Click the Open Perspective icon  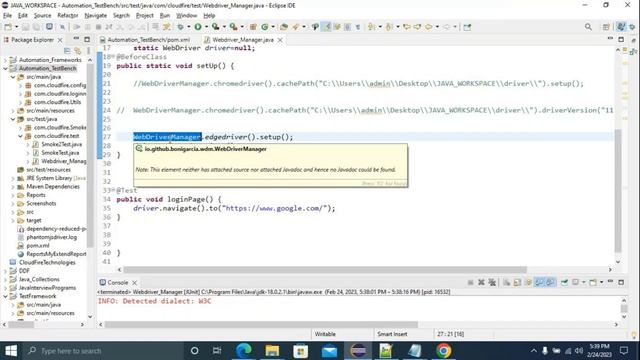click(606, 27)
